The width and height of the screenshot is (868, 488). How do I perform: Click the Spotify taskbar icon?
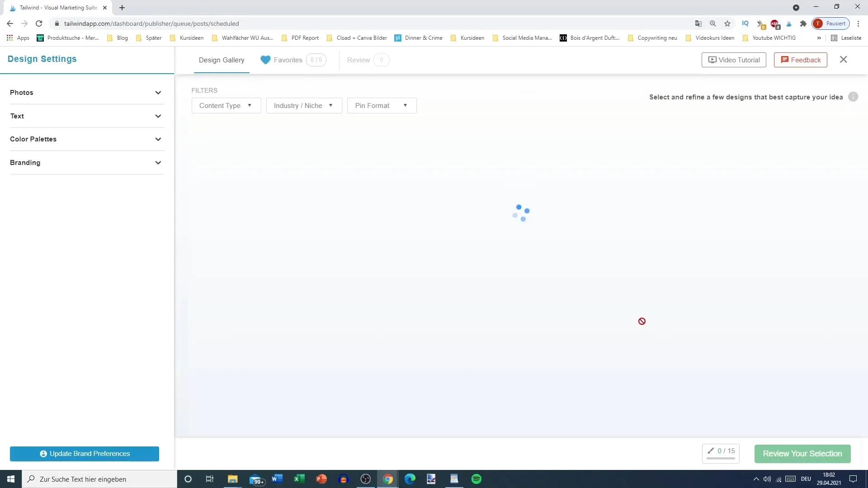[476, 479]
